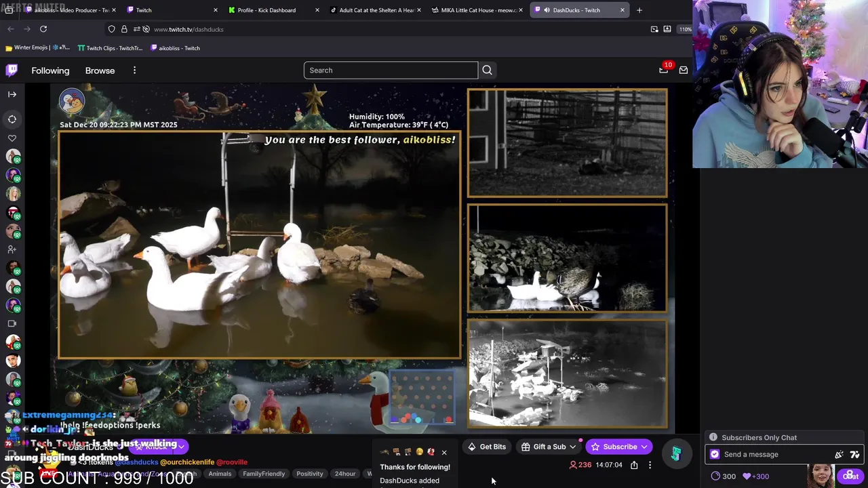Open a new browser tab
Viewport: 868px width, 488px height.
pos(639,10)
